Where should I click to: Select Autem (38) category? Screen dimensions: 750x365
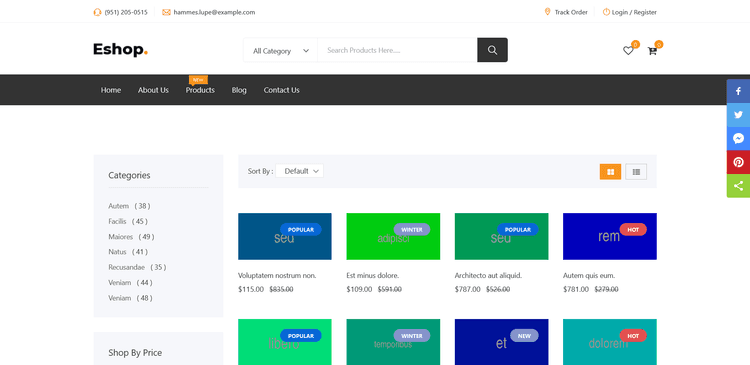129,206
